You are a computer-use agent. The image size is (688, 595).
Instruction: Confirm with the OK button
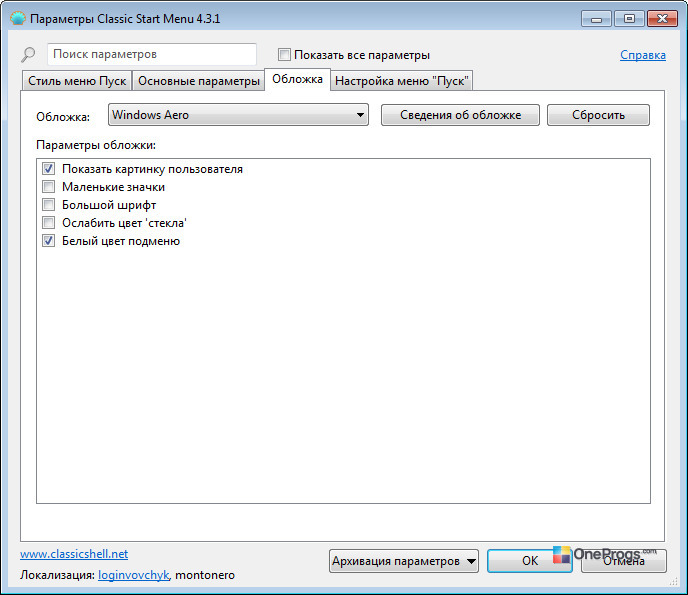530,561
